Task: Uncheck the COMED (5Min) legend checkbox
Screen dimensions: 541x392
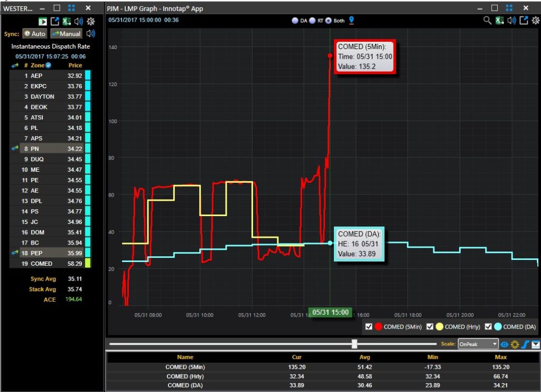Action: [369, 326]
